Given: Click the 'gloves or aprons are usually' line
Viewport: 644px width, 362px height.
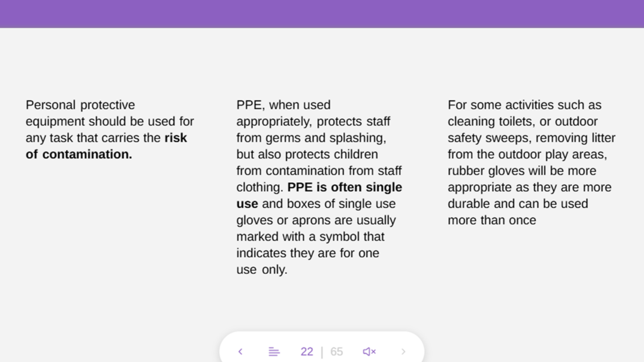Looking at the screenshot, I should pyautogui.click(x=316, y=220).
